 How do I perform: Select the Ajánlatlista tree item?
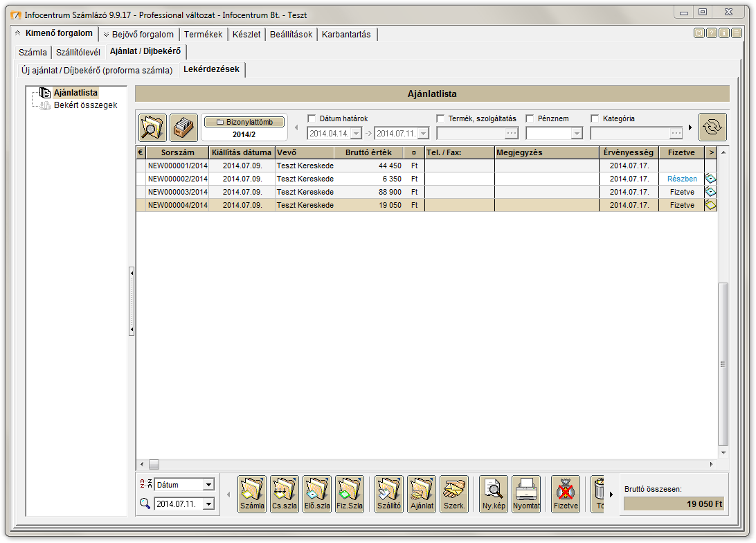pyautogui.click(x=75, y=93)
